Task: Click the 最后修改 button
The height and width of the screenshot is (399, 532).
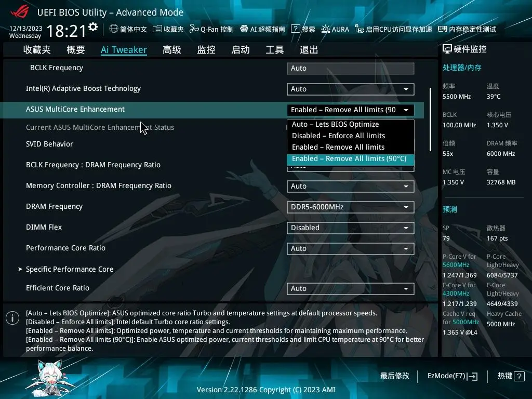Action: (395, 376)
